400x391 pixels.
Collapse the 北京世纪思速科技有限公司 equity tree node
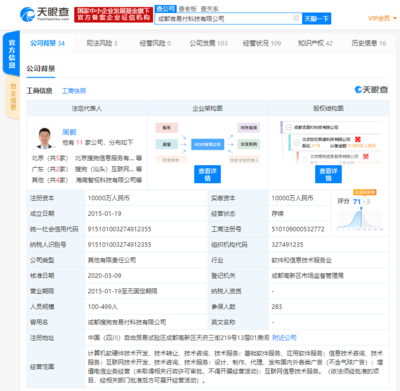[296, 142]
